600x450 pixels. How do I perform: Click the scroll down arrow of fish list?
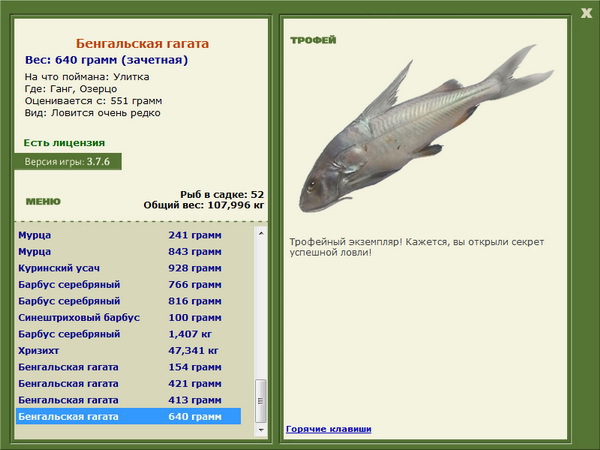tap(261, 430)
